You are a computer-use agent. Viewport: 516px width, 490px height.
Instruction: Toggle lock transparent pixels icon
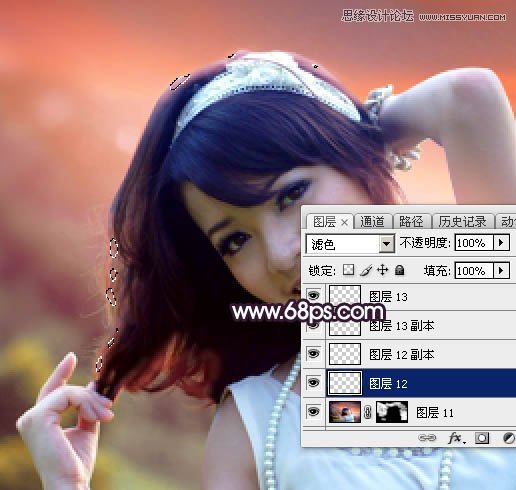coord(348,270)
